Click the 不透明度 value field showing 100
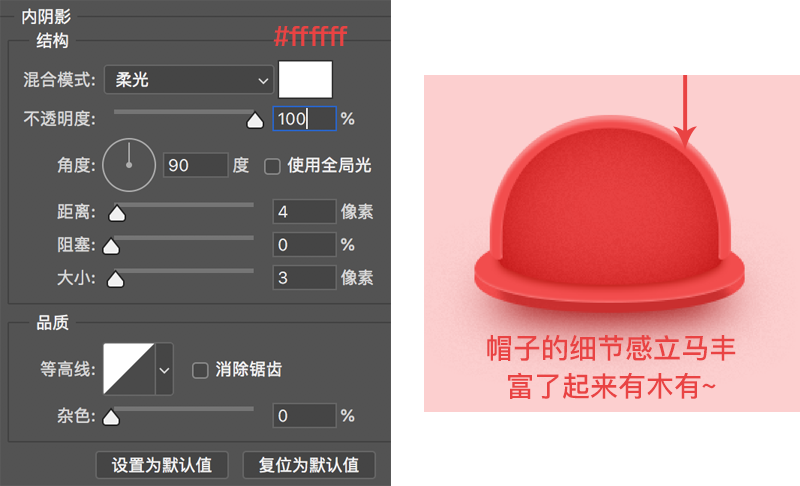 (304, 119)
